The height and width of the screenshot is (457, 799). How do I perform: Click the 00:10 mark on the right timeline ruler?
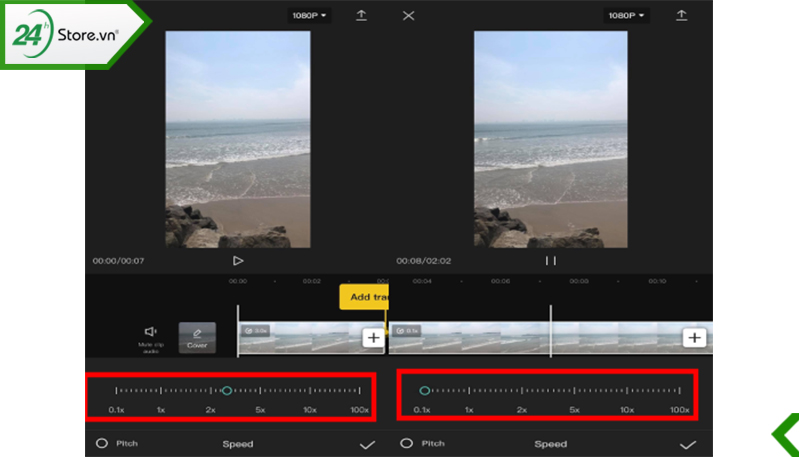click(x=657, y=281)
